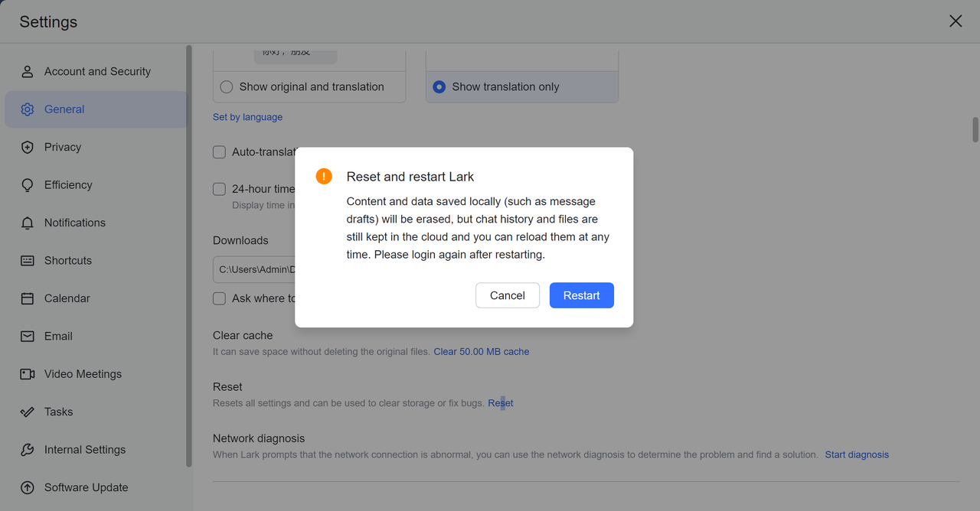The width and height of the screenshot is (980, 511).
Task: Click the Internal Settings wrench icon
Action: [28, 450]
